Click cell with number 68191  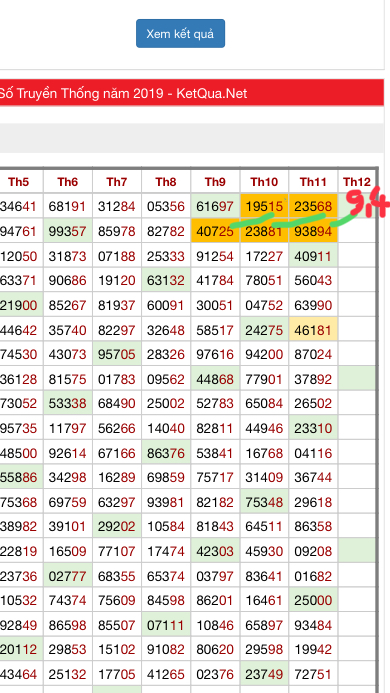tap(68, 206)
